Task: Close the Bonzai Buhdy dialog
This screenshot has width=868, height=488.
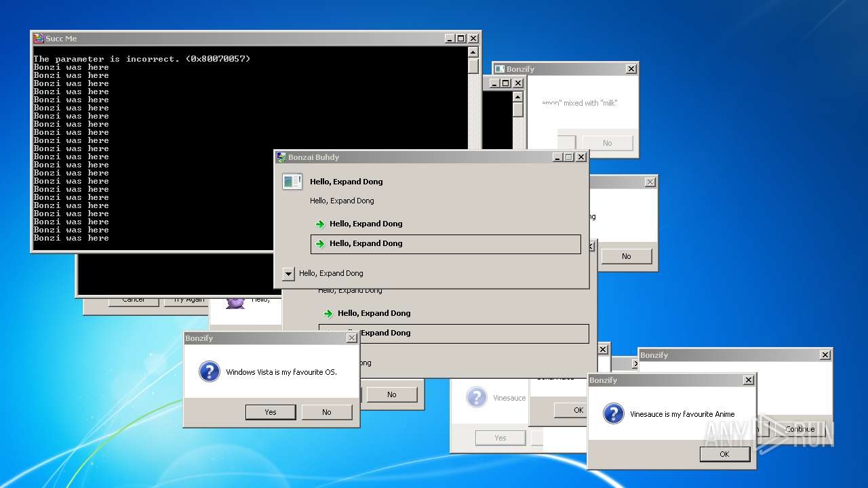Action: click(x=581, y=157)
